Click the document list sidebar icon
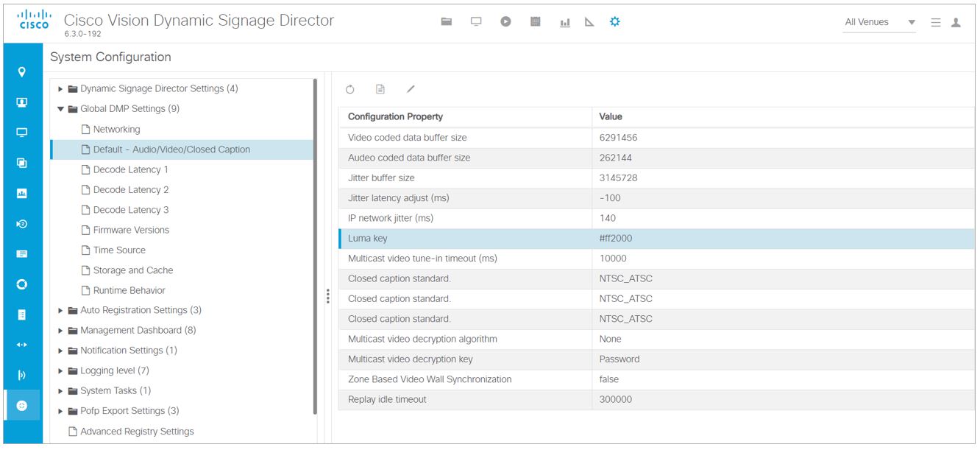Image resolution: width=980 pixels, height=450 pixels. pyautogui.click(x=22, y=314)
